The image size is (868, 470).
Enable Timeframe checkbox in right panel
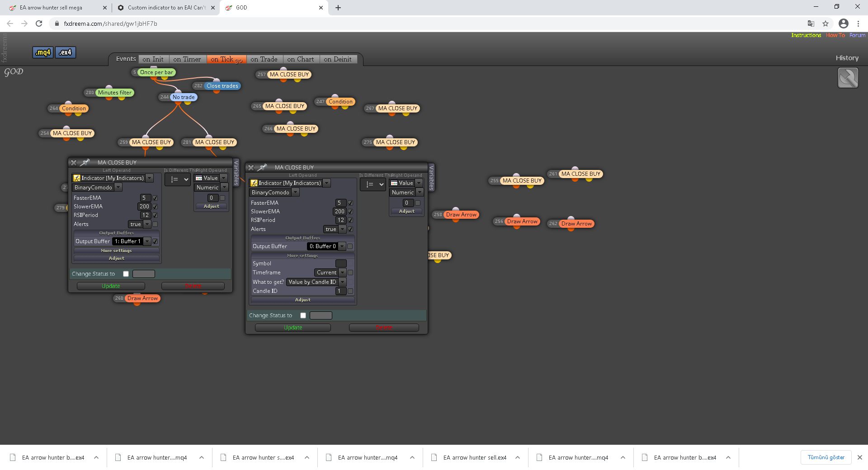coord(350,273)
